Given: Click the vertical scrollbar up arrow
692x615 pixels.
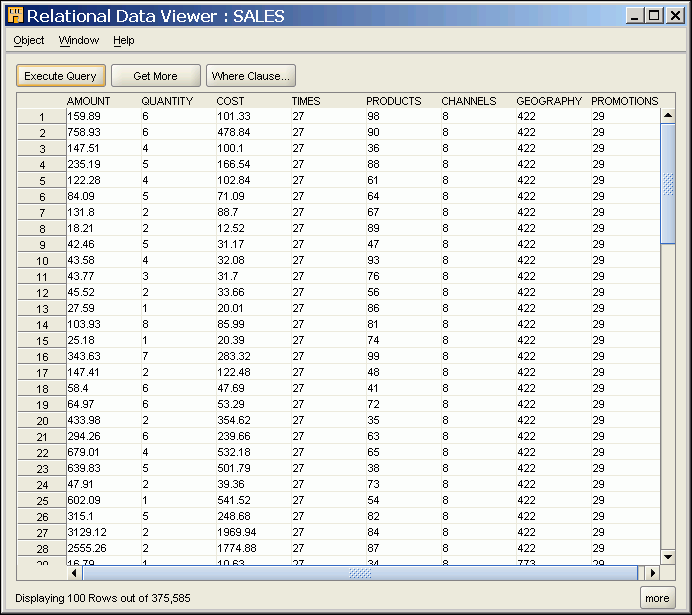Looking at the screenshot, I should pyautogui.click(x=668, y=116).
